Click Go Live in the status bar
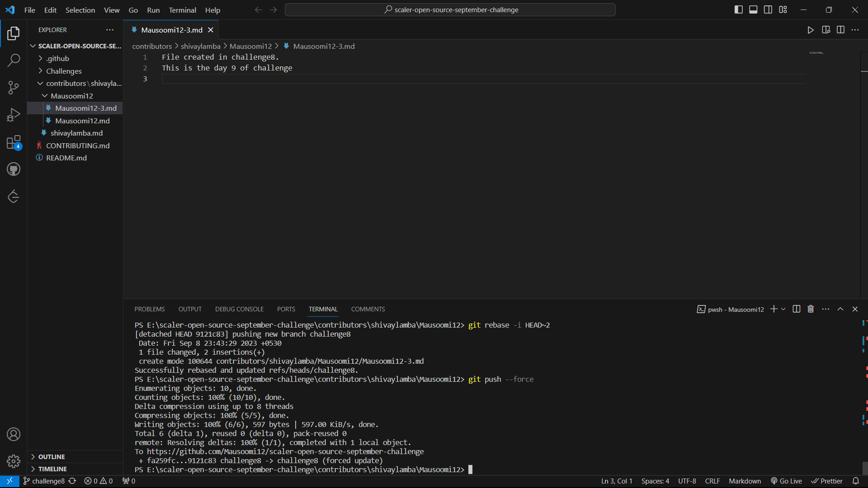This screenshot has height=488, width=868. click(x=786, y=481)
